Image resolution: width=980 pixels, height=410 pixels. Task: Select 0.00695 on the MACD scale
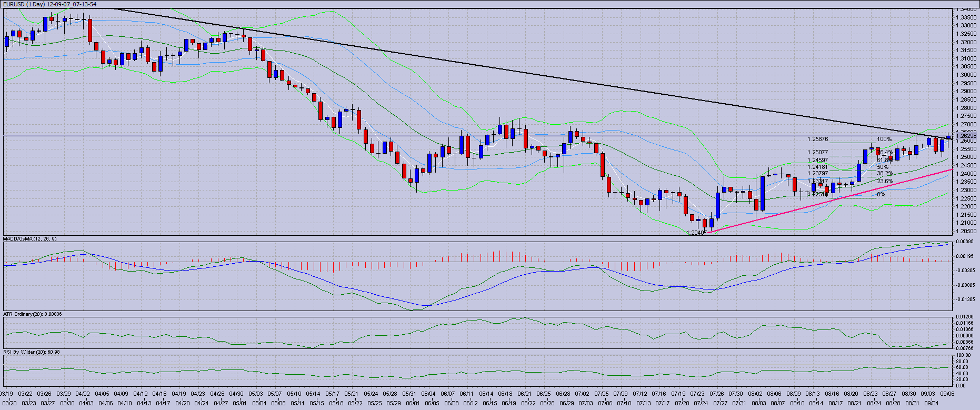(x=964, y=242)
